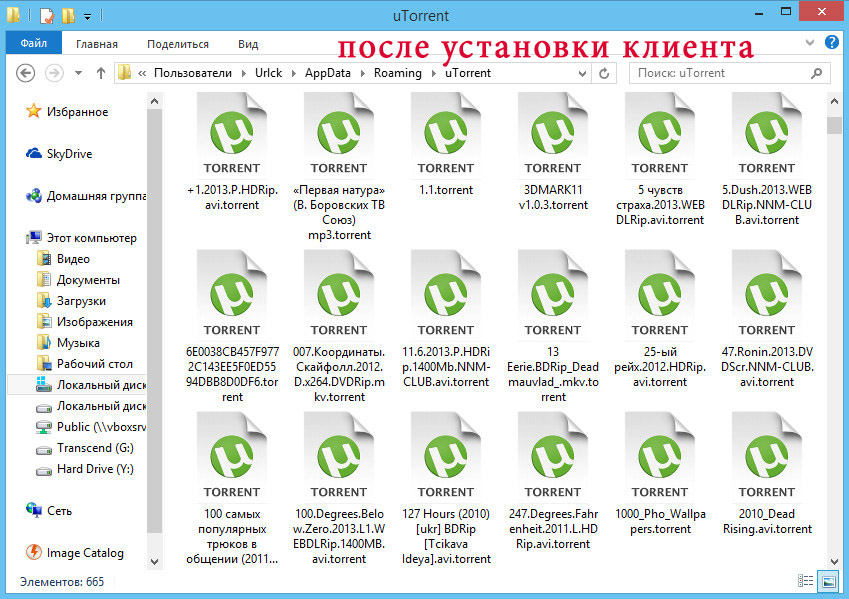Go to Roaming in address path
This screenshot has height=599, width=849.
pos(397,73)
